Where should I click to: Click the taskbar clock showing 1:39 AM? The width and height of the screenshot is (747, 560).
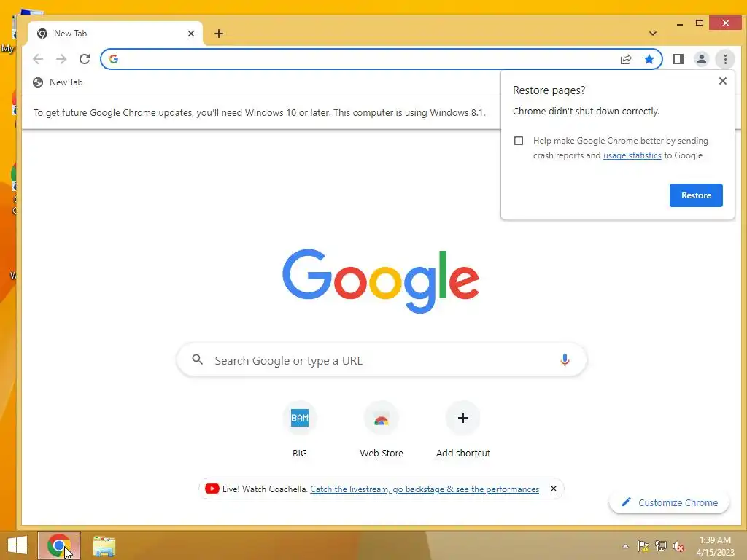click(716, 546)
